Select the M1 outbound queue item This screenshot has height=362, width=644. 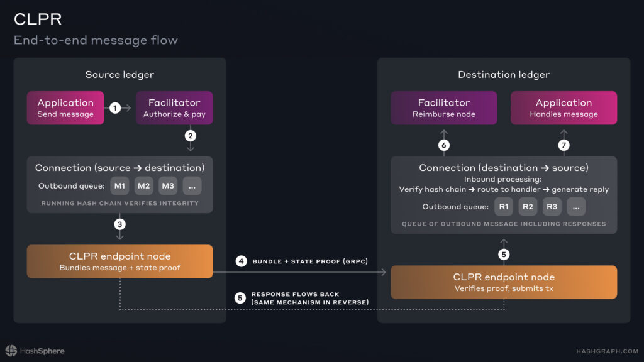click(x=119, y=185)
